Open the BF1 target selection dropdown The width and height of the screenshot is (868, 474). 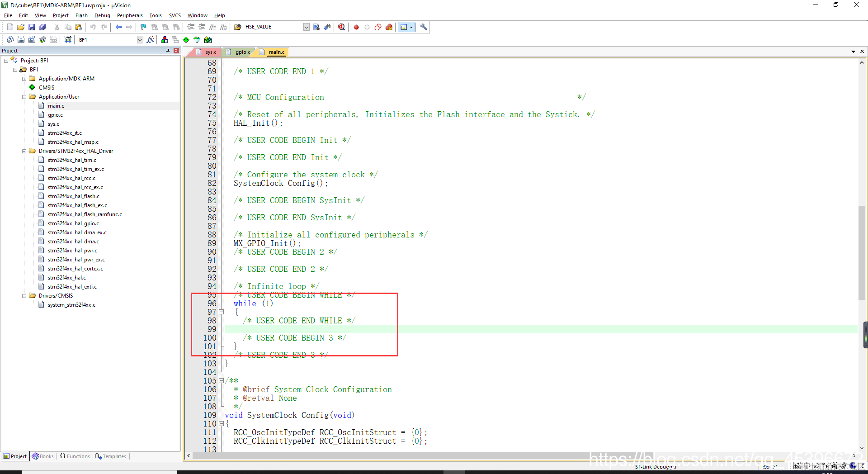point(140,40)
